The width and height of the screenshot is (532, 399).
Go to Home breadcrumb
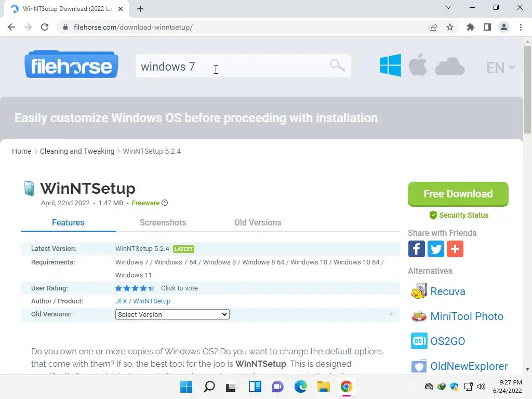tap(22, 151)
